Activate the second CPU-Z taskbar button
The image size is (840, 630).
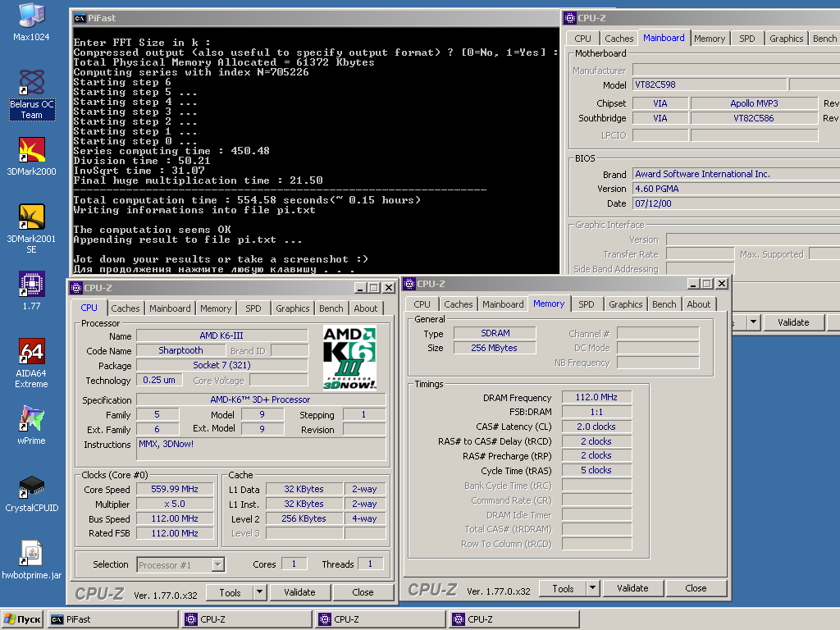click(x=381, y=619)
